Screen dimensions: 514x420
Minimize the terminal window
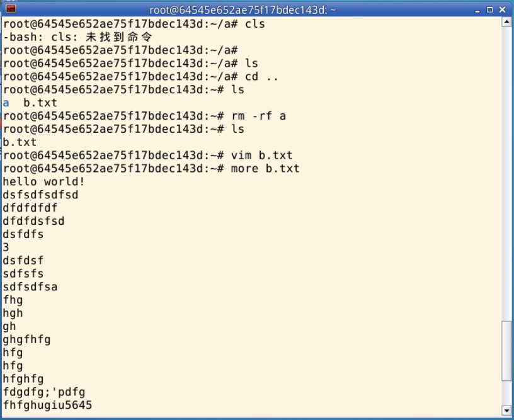476,9
